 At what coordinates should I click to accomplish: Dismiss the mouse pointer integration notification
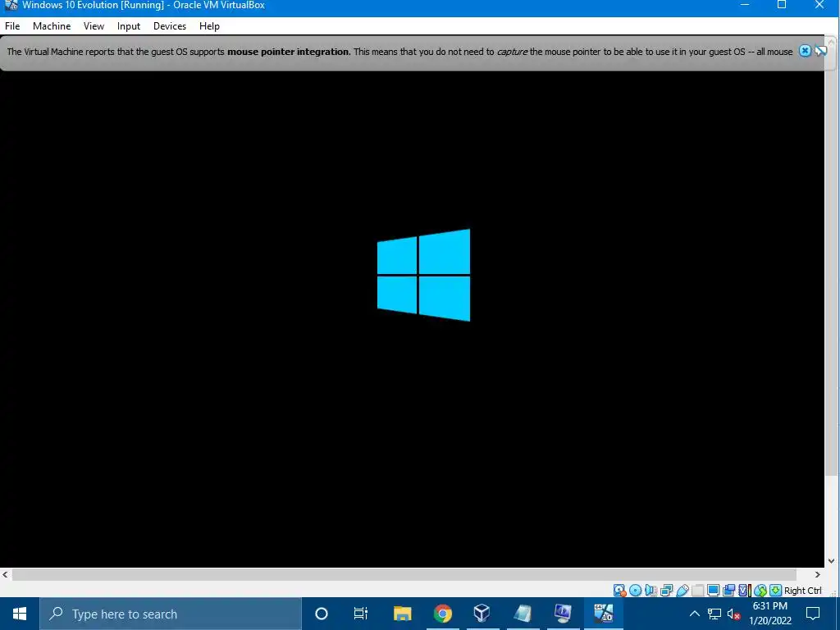click(x=805, y=51)
